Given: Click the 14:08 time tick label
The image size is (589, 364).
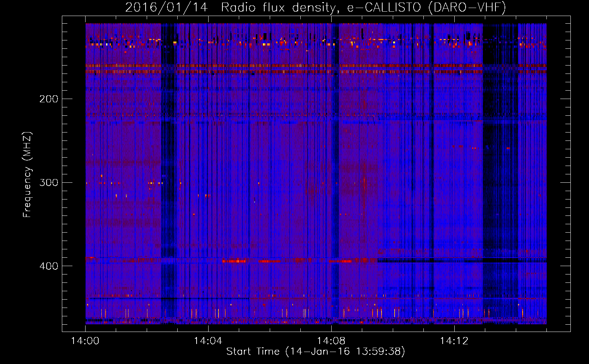Looking at the screenshot, I should pyautogui.click(x=331, y=341).
